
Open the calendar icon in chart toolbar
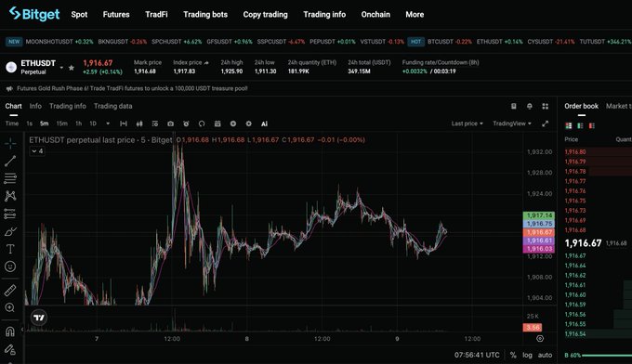click(217, 123)
